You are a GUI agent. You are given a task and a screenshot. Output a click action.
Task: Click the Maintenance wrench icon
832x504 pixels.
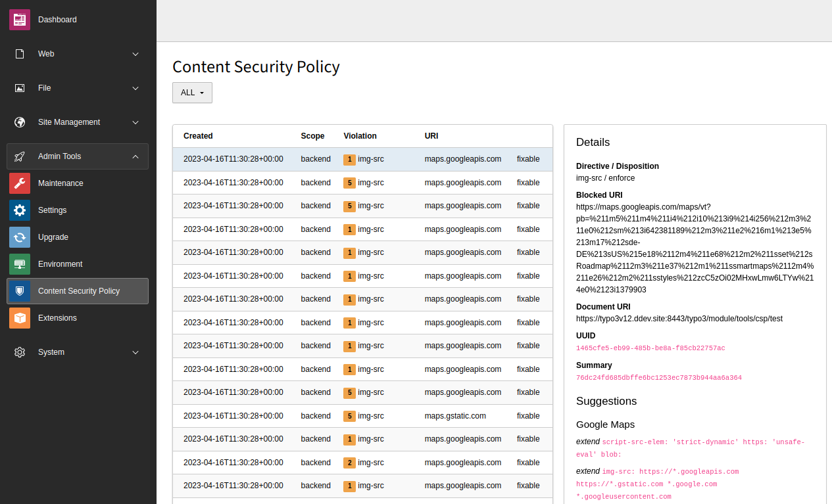tap(20, 183)
